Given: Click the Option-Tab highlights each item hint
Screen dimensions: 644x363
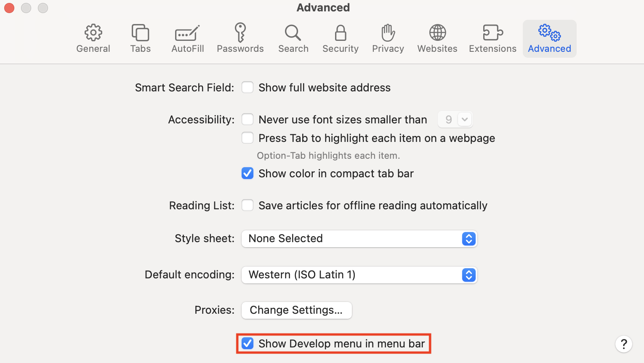Looking at the screenshot, I should pyautogui.click(x=328, y=155).
